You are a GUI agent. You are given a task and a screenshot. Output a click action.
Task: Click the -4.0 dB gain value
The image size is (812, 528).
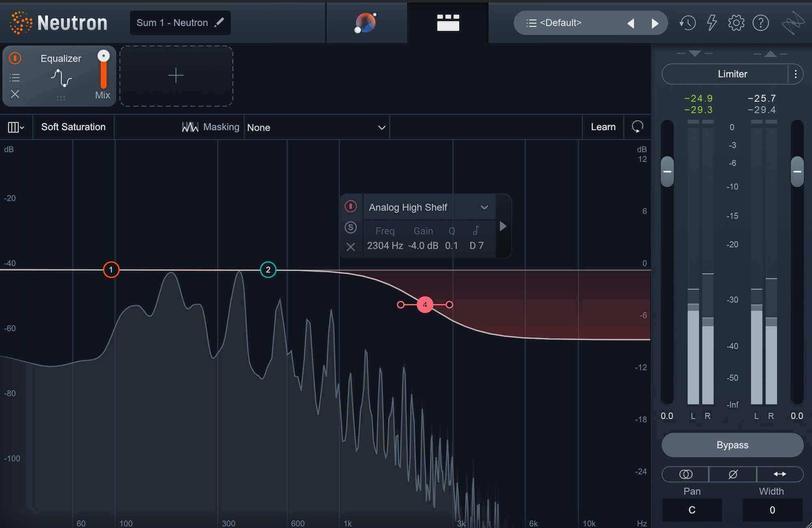click(423, 246)
